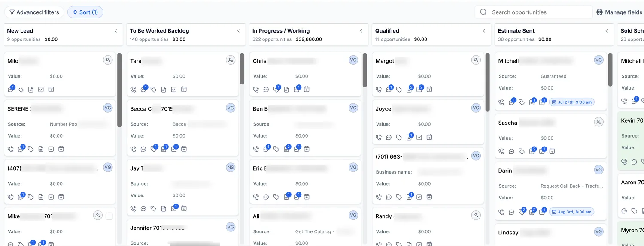Open Manage fields settings

[x=619, y=12]
